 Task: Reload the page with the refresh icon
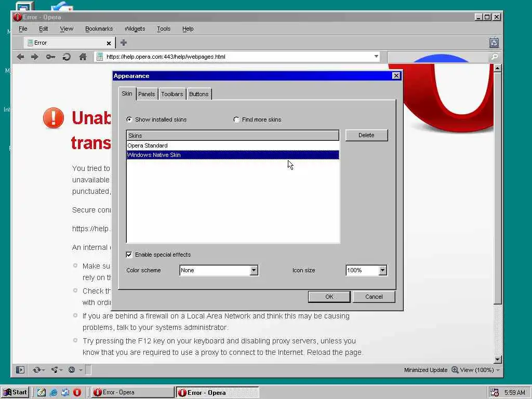[66, 57]
